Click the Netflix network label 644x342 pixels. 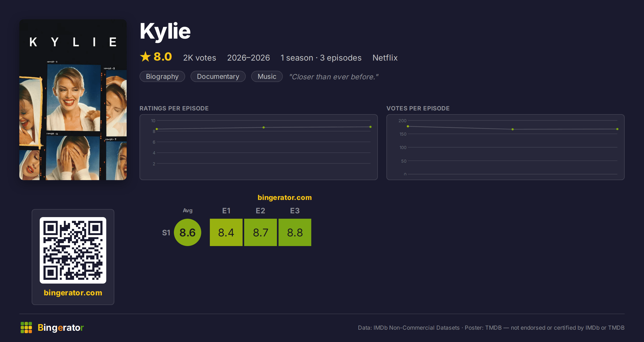[x=385, y=58]
